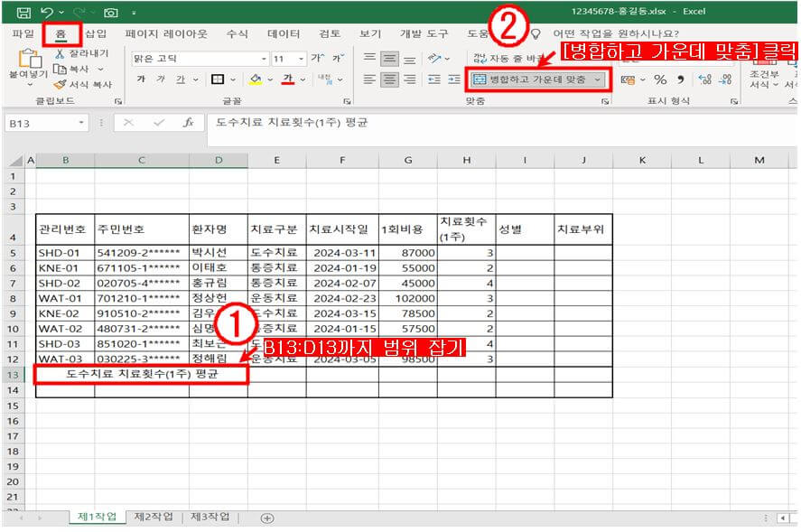Open merge and center dropdown arrow
The image size is (801, 532).
[x=597, y=79]
